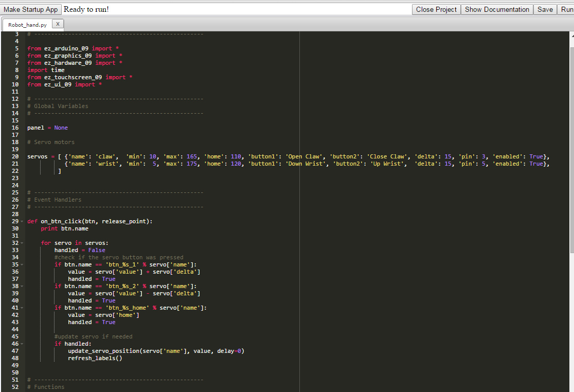The width and height of the screenshot is (574, 392).
Task: Open Show Documentation
Action: (497, 9)
